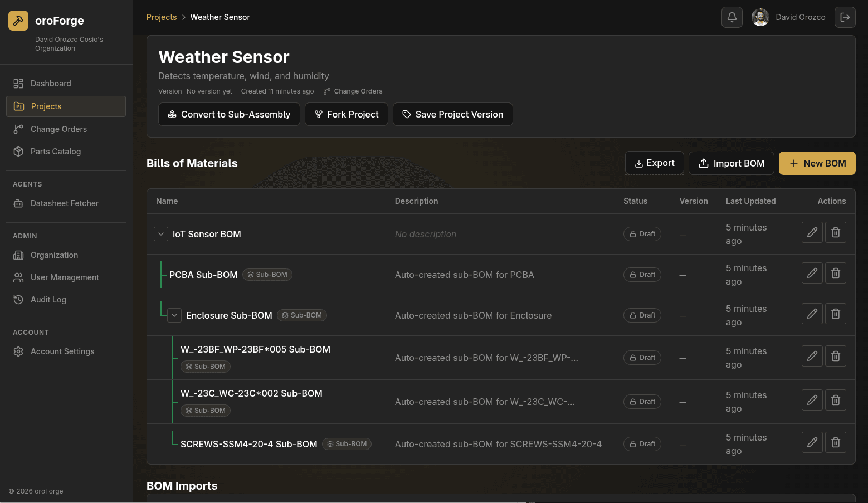The image size is (868, 503).
Task: Edit the SCREWS-SSM4-20-4 Sub-BOM
Action: [812, 442]
